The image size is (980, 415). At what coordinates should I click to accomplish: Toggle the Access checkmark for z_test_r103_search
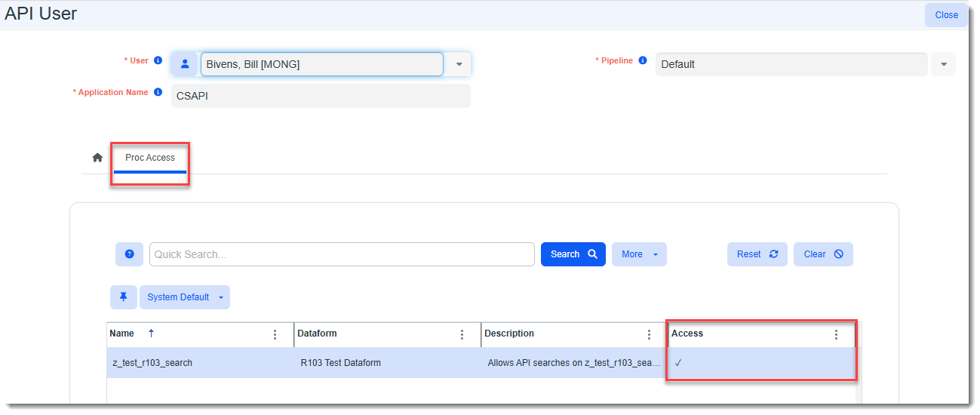678,363
